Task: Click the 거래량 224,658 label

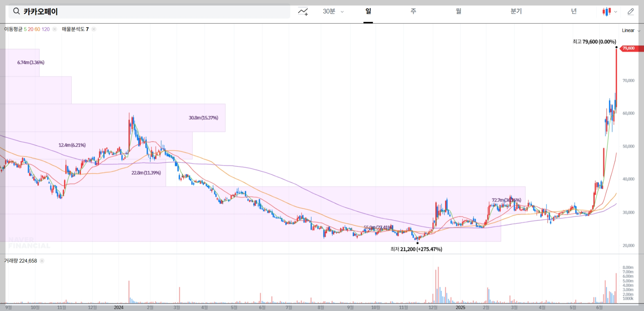Action: click(x=21, y=261)
